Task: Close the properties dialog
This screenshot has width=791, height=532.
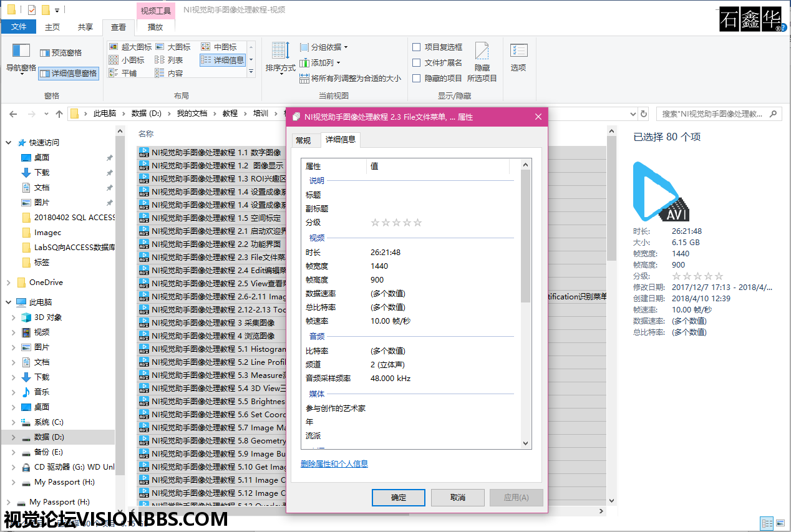Action: click(x=538, y=117)
